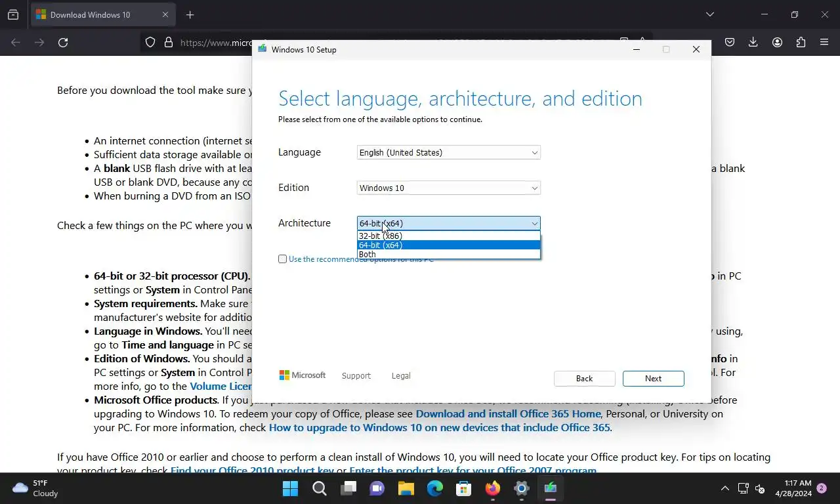Open Legal link in Setup dialog
Image resolution: width=840 pixels, height=504 pixels.
coord(401,376)
